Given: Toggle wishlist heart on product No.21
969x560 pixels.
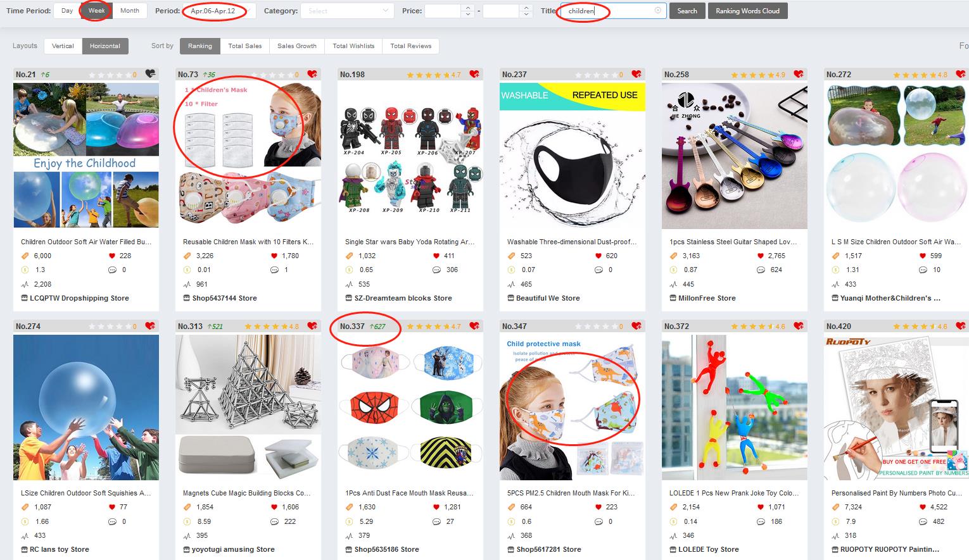Looking at the screenshot, I should coord(150,74).
